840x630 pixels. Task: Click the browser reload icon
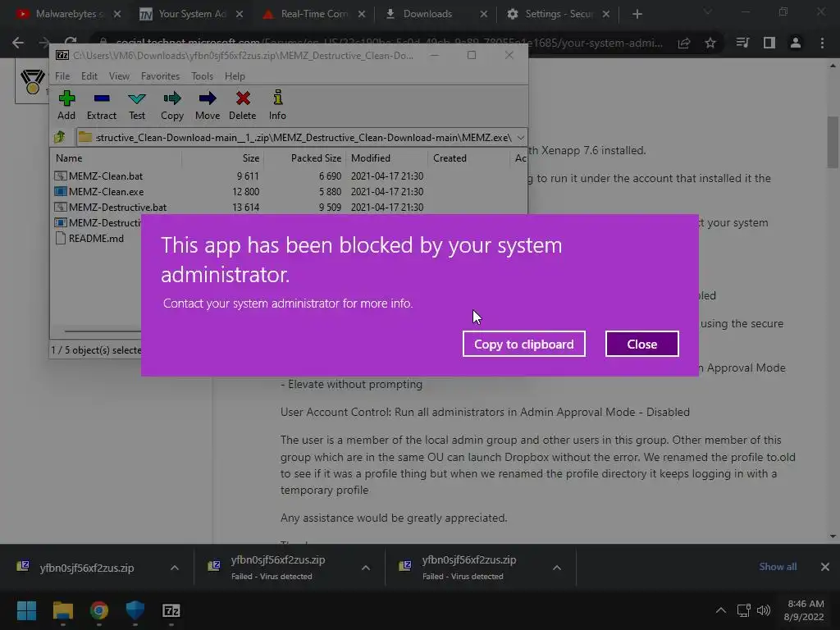point(71,42)
